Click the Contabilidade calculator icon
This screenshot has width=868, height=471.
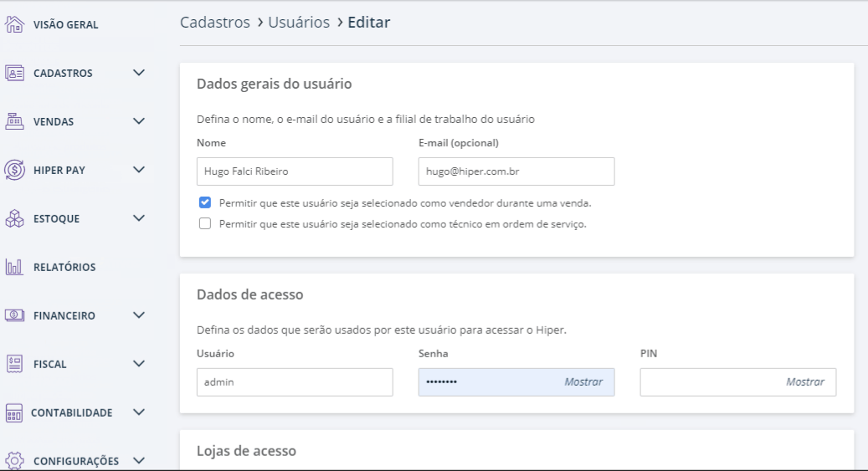(x=14, y=413)
